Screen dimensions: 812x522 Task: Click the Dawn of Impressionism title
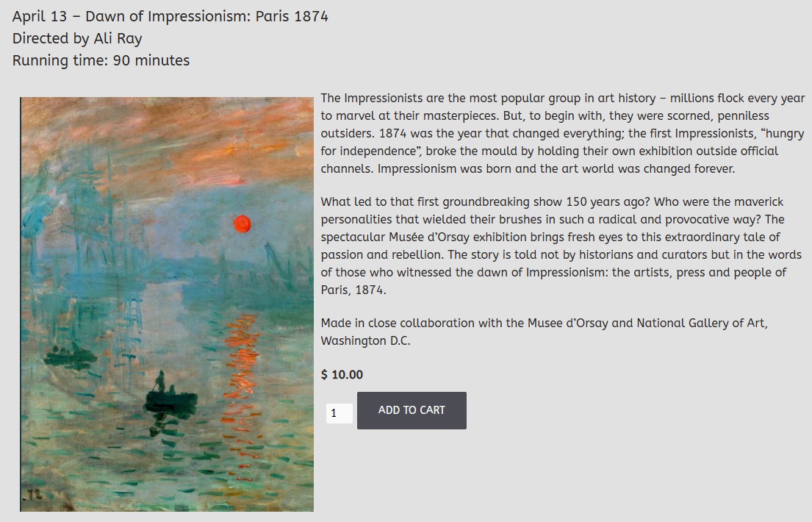tap(170, 16)
